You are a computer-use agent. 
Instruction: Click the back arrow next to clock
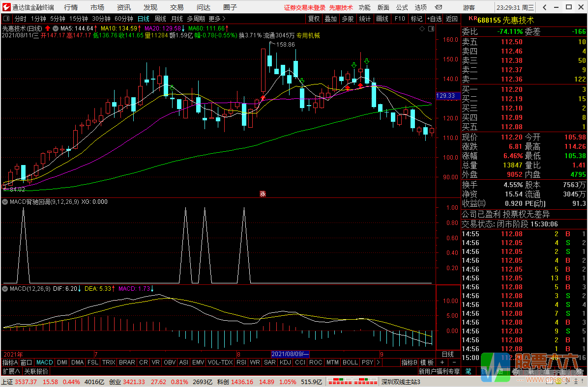tap(545, 7)
